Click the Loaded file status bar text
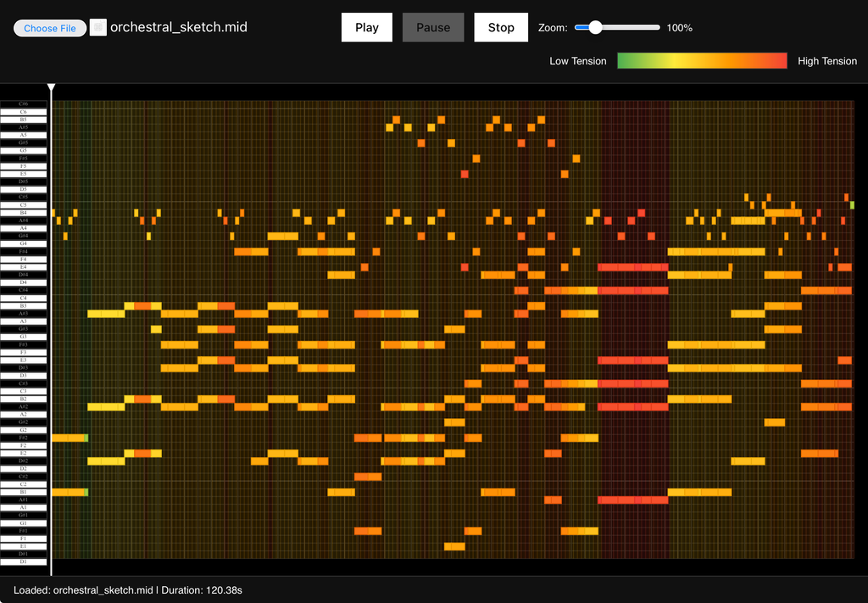 point(128,590)
